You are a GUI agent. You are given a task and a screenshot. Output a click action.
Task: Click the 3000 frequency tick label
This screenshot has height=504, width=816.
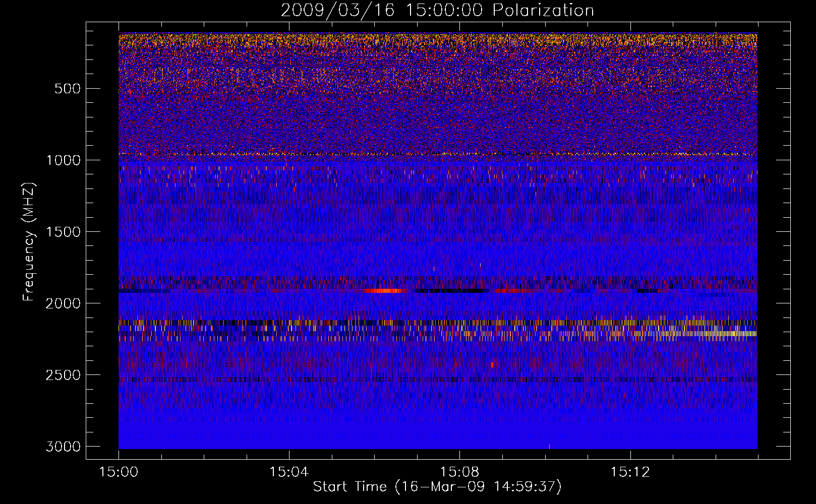coord(63,447)
